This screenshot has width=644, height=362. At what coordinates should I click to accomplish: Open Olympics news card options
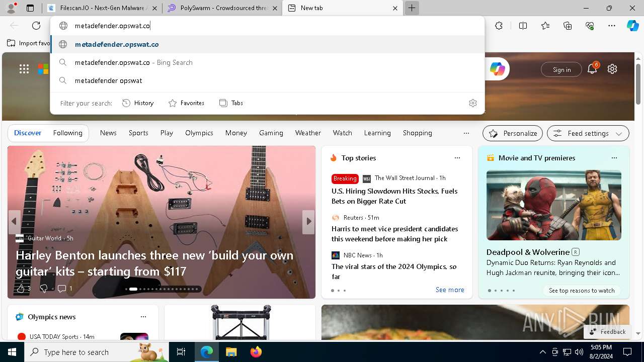pyautogui.click(x=143, y=317)
